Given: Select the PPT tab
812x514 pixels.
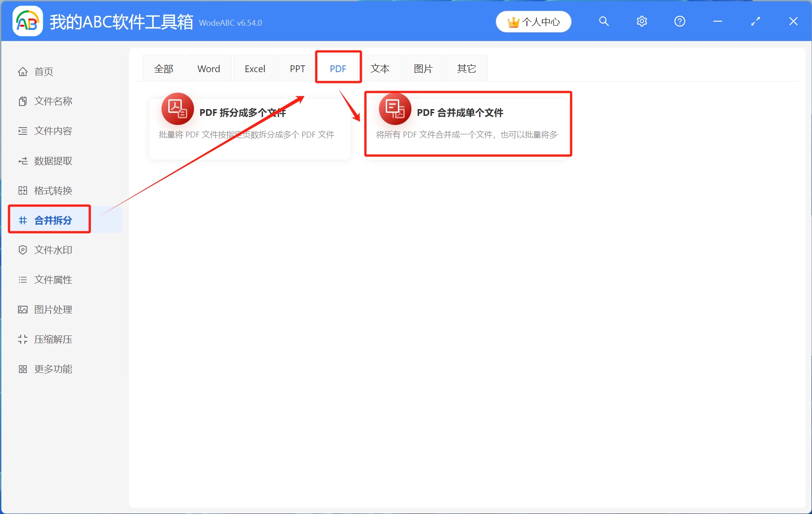Looking at the screenshot, I should (297, 68).
